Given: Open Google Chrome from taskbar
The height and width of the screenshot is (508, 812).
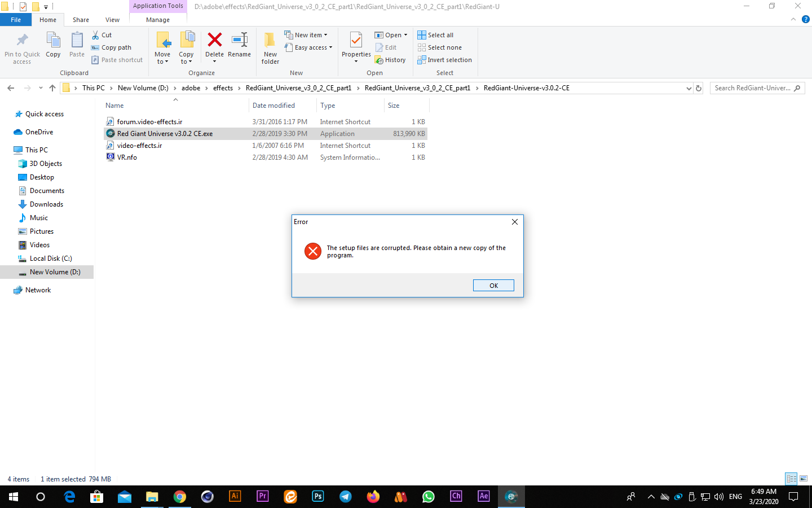Looking at the screenshot, I should coord(180,497).
